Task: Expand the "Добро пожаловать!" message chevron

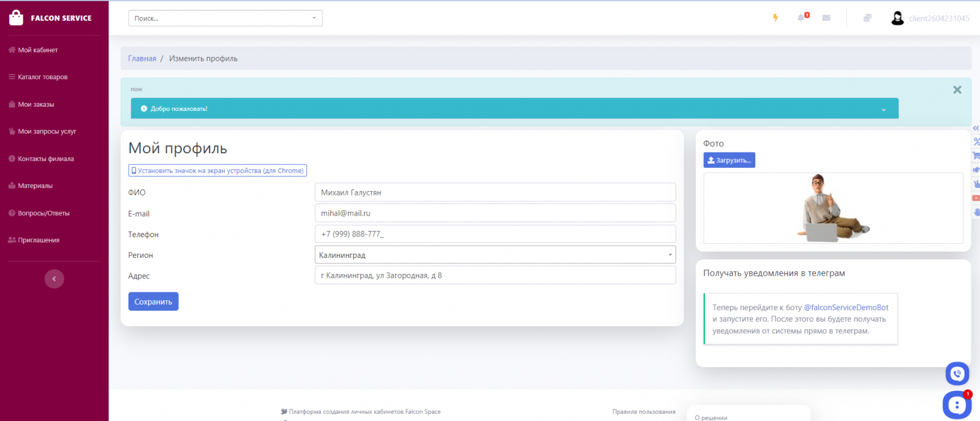Action: pos(883,110)
